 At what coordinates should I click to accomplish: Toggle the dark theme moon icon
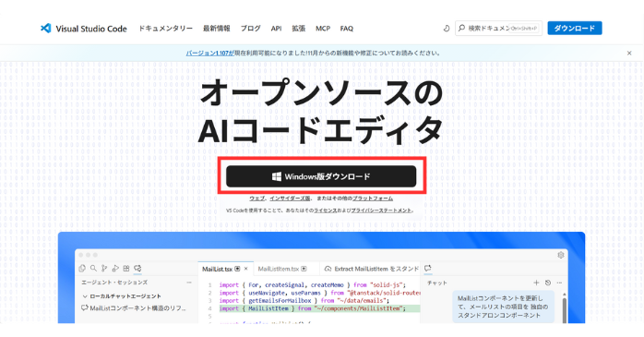(x=447, y=29)
